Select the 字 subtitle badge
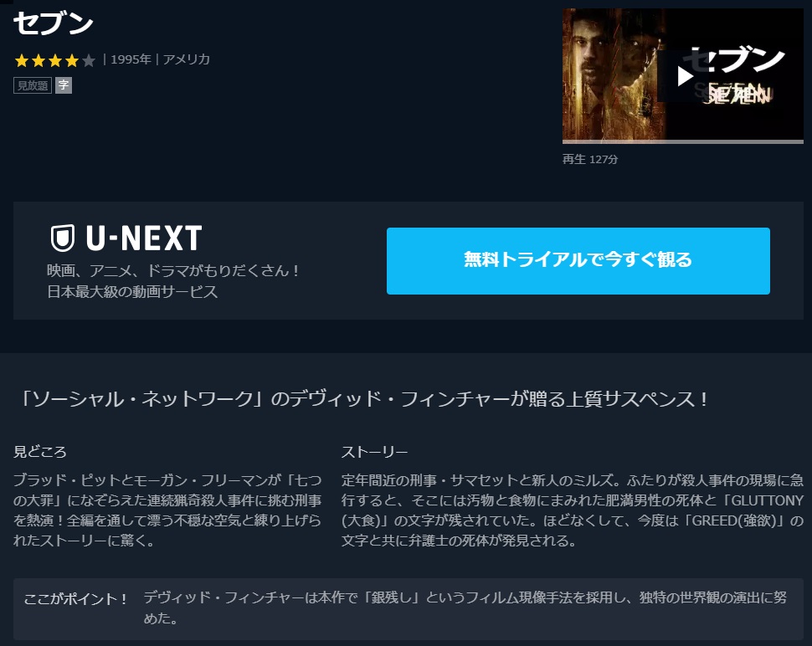The image size is (812, 646). click(x=64, y=85)
